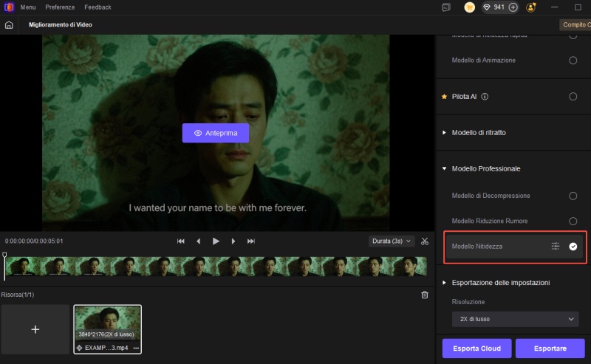Open the Preferenze menu
591x364 pixels.
coord(60,7)
